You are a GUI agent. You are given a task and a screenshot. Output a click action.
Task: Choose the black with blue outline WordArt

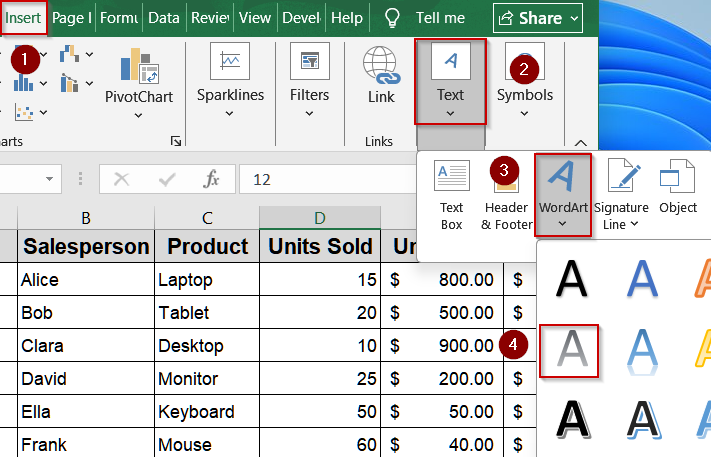643,421
